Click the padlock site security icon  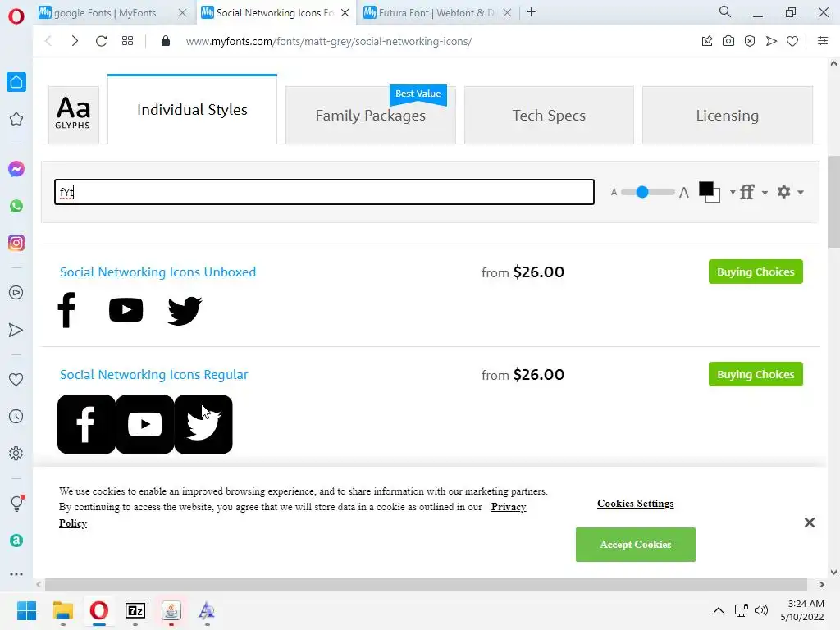tap(166, 41)
